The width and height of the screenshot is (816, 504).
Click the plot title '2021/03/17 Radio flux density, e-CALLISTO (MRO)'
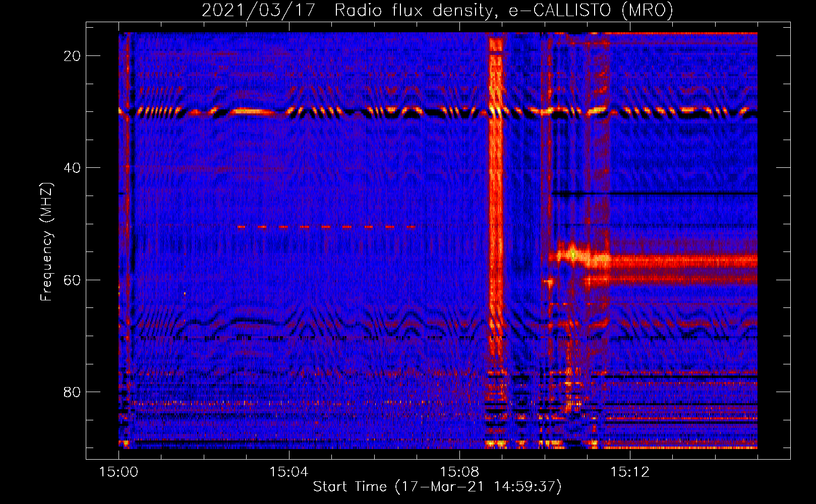point(437,10)
